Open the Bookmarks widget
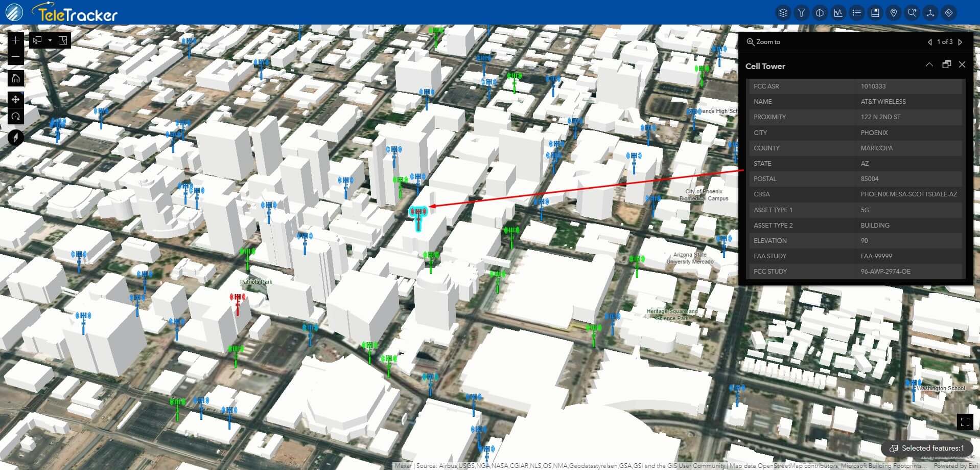This screenshot has height=470, width=980. pyautogui.click(x=875, y=13)
